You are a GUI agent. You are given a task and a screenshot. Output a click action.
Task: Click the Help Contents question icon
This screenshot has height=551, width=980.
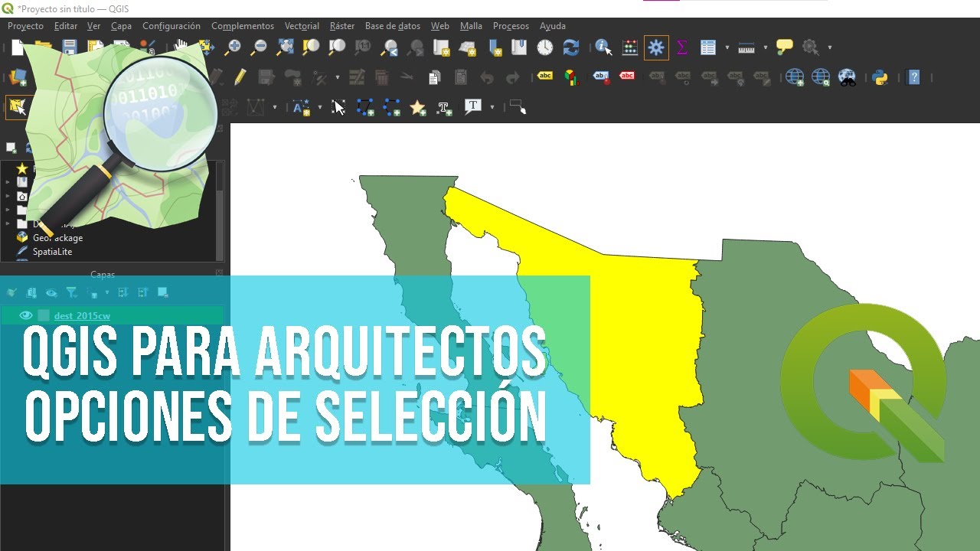[913, 77]
